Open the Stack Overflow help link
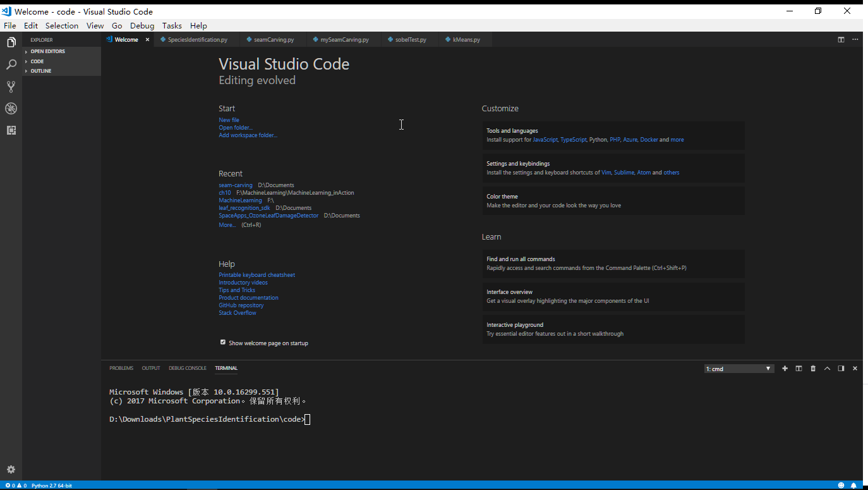The width and height of the screenshot is (868, 490). 238,313
